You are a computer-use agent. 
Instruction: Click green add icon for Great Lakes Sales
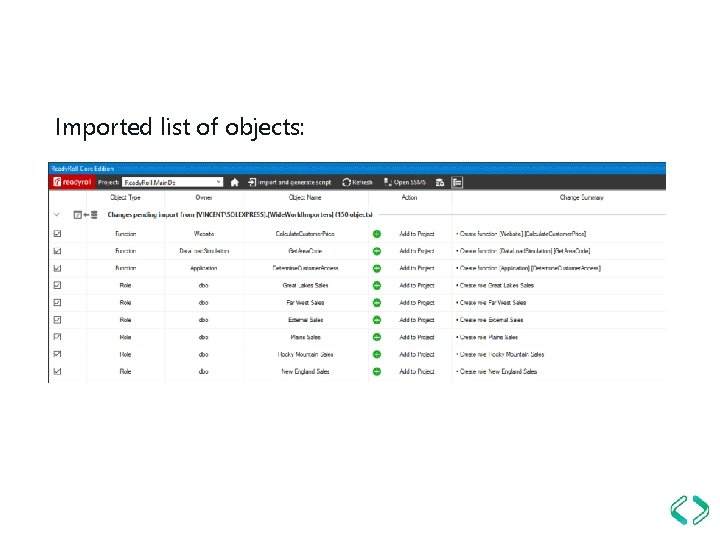click(377, 286)
